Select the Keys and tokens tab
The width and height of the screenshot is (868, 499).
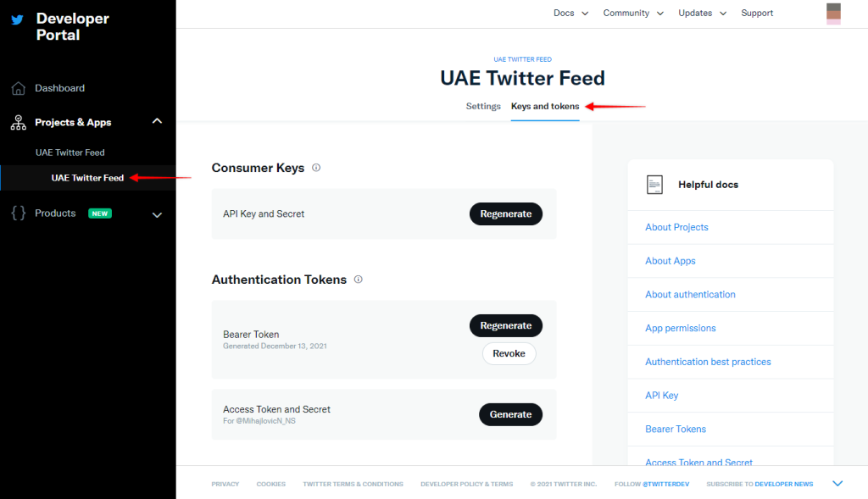click(x=545, y=106)
